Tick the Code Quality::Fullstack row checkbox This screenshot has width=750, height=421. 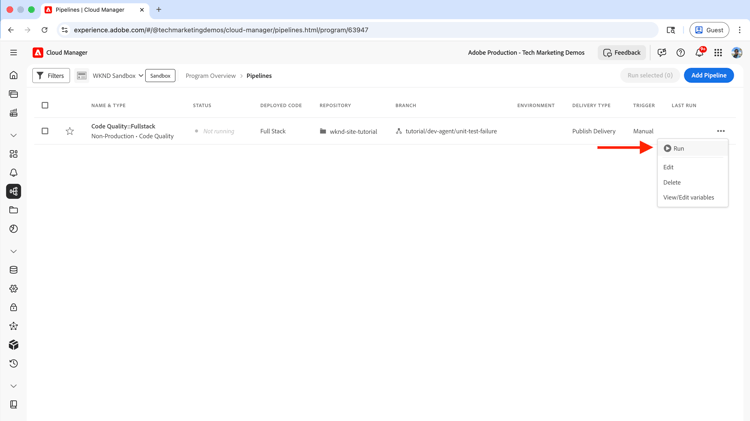pyautogui.click(x=45, y=131)
